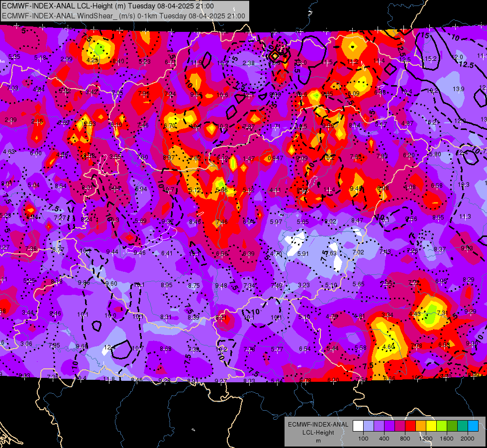This screenshot has height=448, width=487.
Task: Select the lime yellow-green legend swatch
Action: pos(442,426)
